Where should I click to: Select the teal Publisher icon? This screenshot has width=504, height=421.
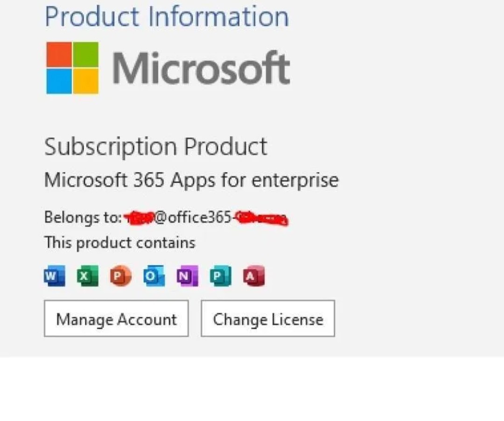[220, 276]
